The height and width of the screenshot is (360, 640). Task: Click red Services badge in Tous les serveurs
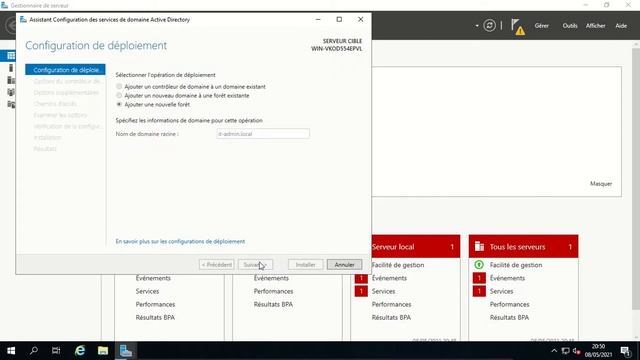[x=479, y=291]
